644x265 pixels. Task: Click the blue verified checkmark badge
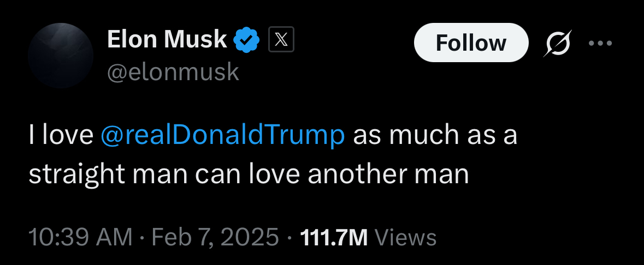point(246,40)
